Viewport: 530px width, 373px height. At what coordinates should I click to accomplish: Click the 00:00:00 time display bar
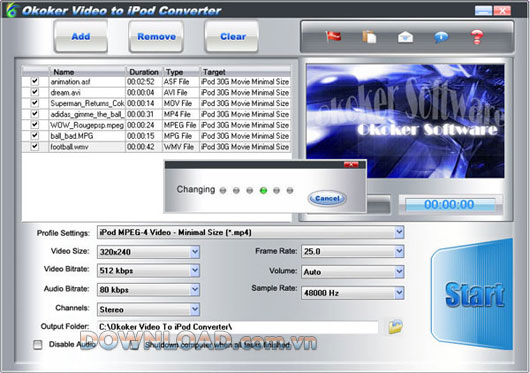(x=450, y=205)
